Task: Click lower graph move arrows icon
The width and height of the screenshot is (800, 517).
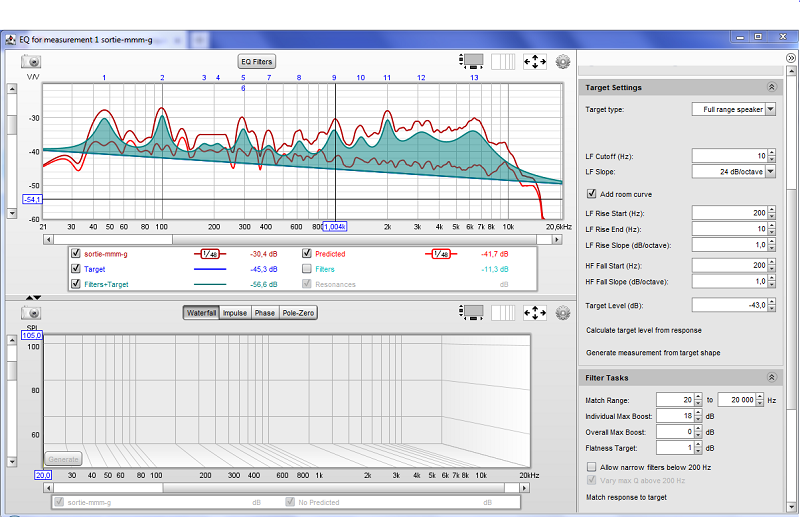Action: click(535, 313)
